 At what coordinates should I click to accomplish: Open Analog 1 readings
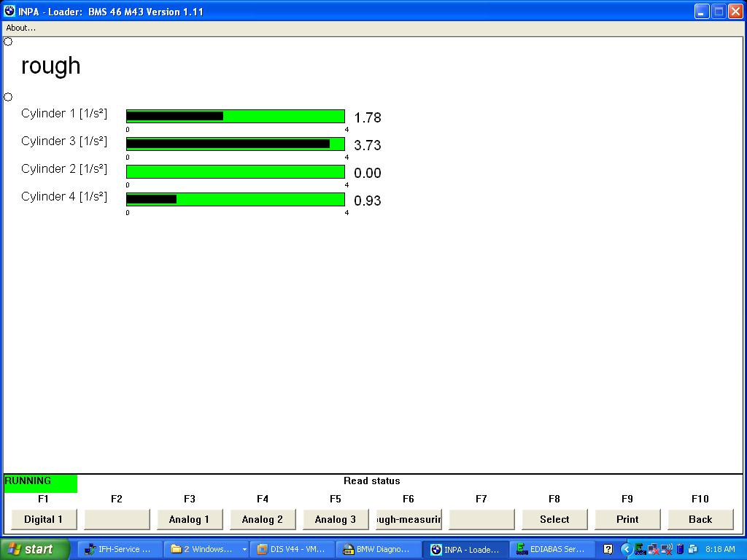click(190, 519)
